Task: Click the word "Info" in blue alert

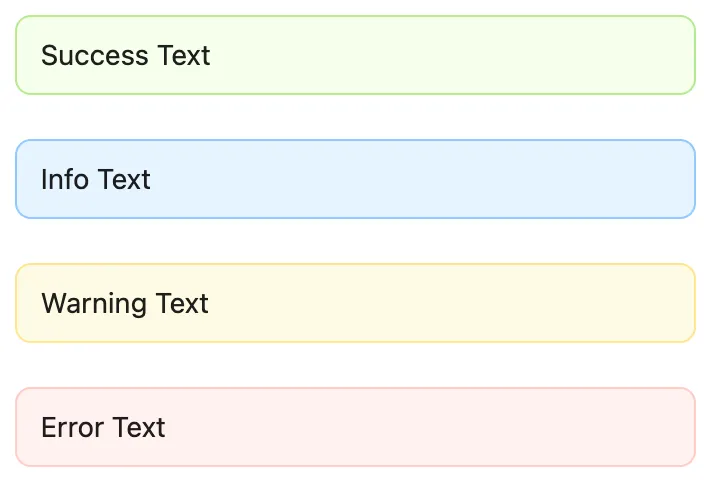Action: coord(65,179)
